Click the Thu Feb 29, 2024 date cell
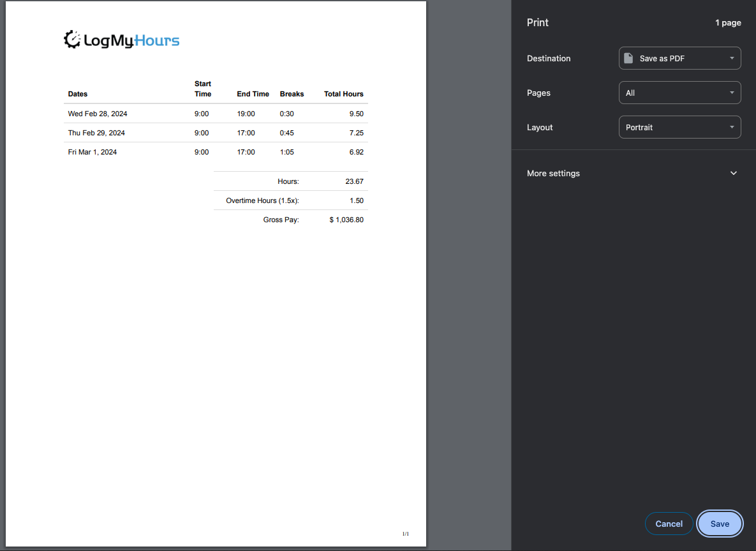This screenshot has width=756, height=551. 96,133
